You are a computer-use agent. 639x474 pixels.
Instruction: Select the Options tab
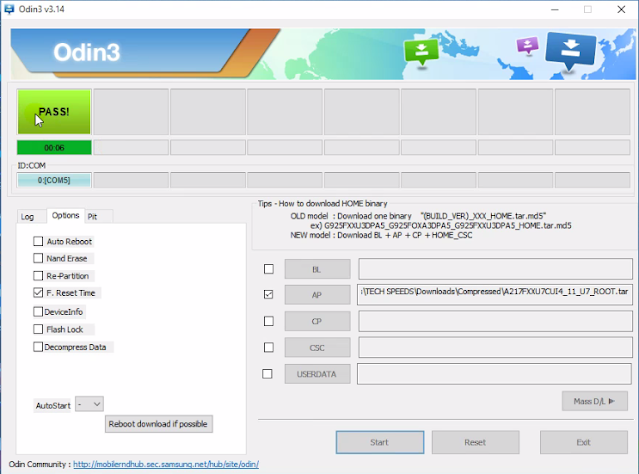pyautogui.click(x=65, y=215)
